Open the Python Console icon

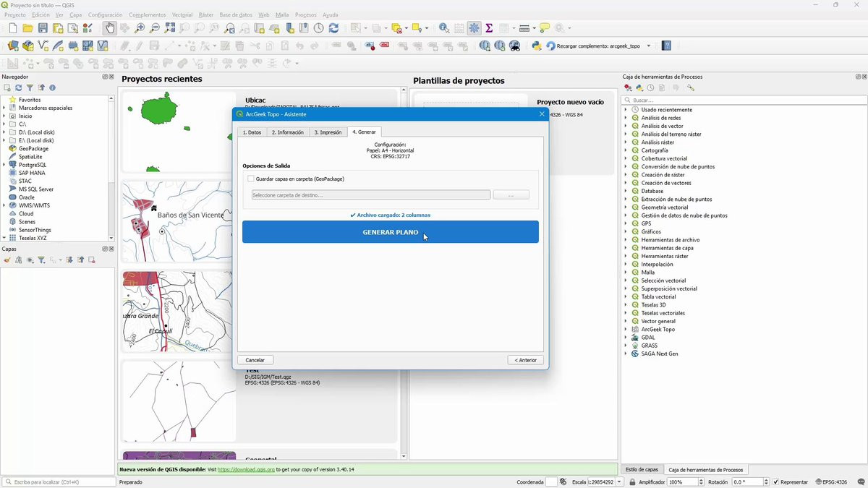point(536,46)
